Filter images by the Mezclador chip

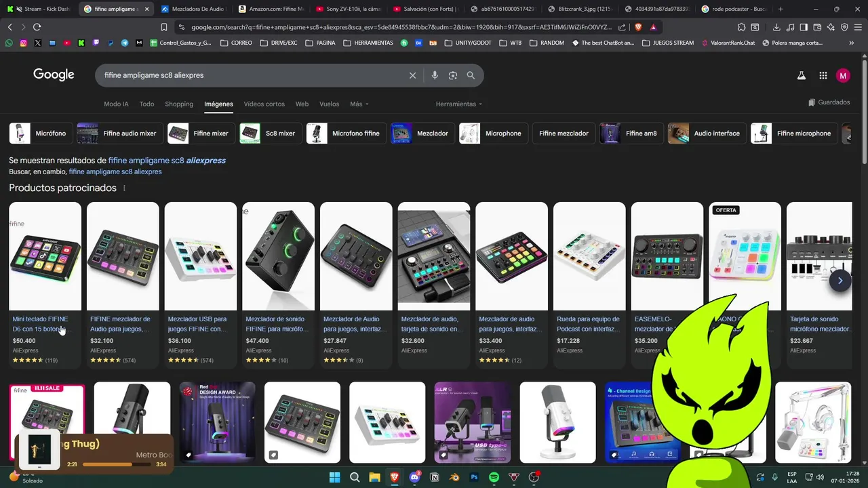click(423, 134)
